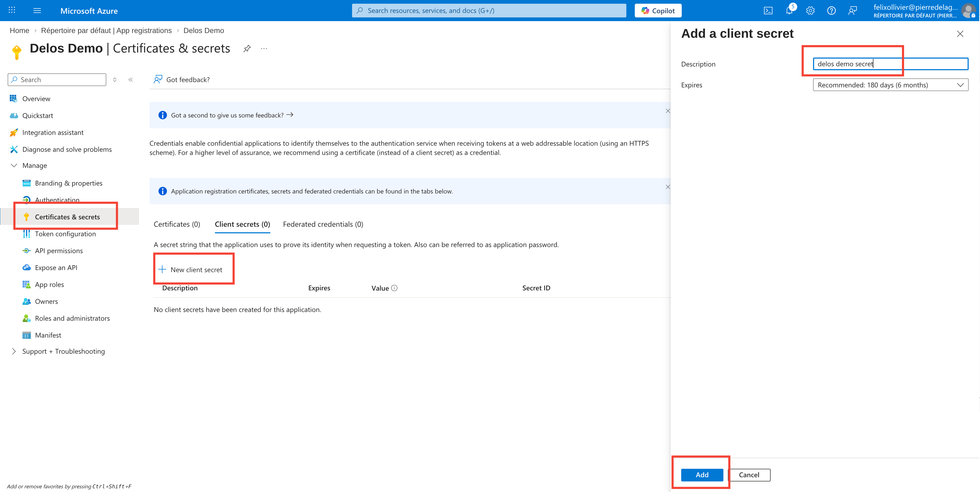The image size is (980, 492).
Task: Open Overview in the sidebar
Action: (36, 99)
